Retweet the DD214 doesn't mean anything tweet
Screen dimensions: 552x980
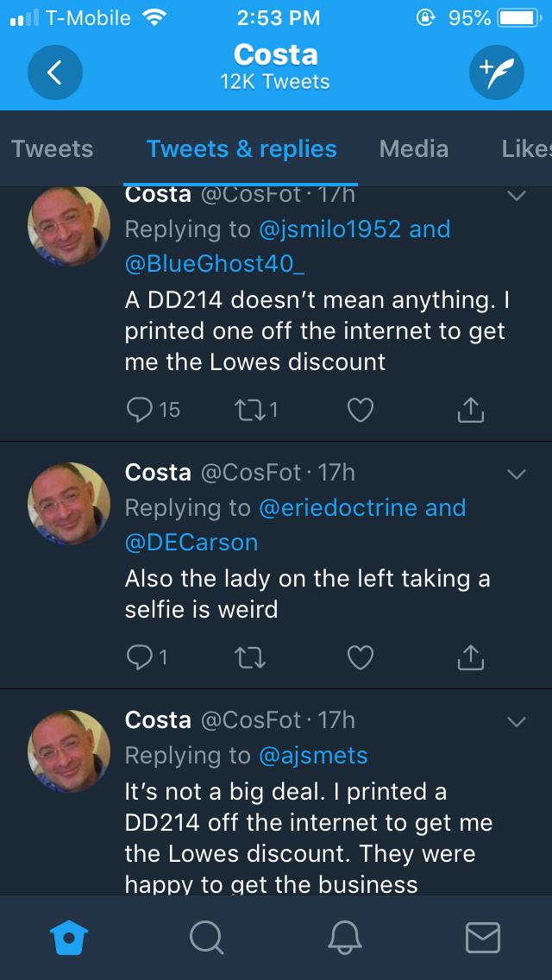pos(250,411)
